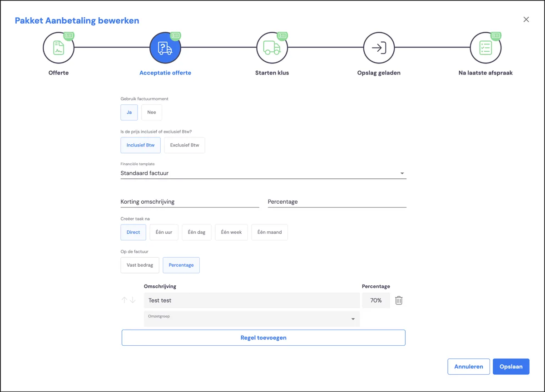Click invoice badge on Na laatste afspraak step
Screen dimensions: 545x392
coord(496,35)
